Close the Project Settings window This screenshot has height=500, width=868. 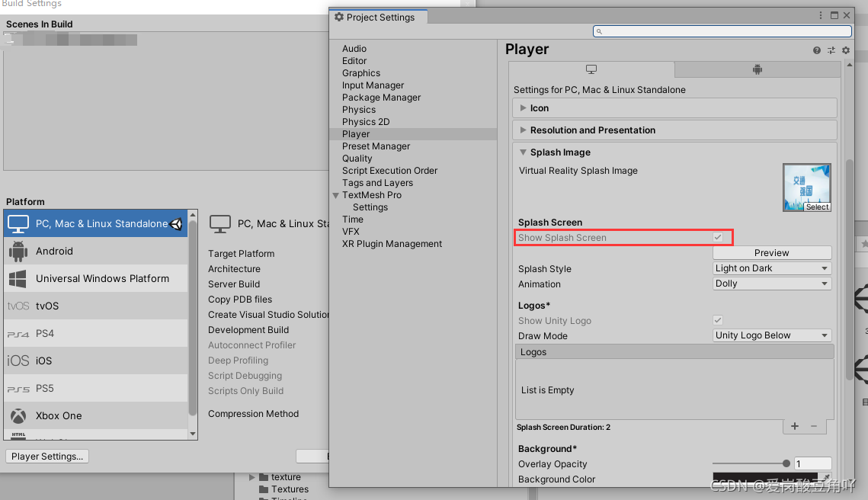(847, 15)
